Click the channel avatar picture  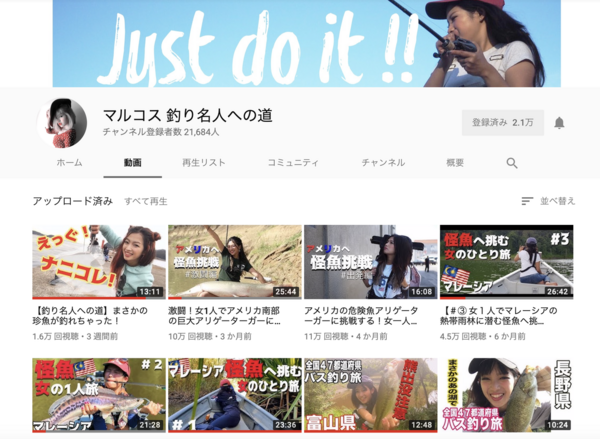tap(62, 123)
